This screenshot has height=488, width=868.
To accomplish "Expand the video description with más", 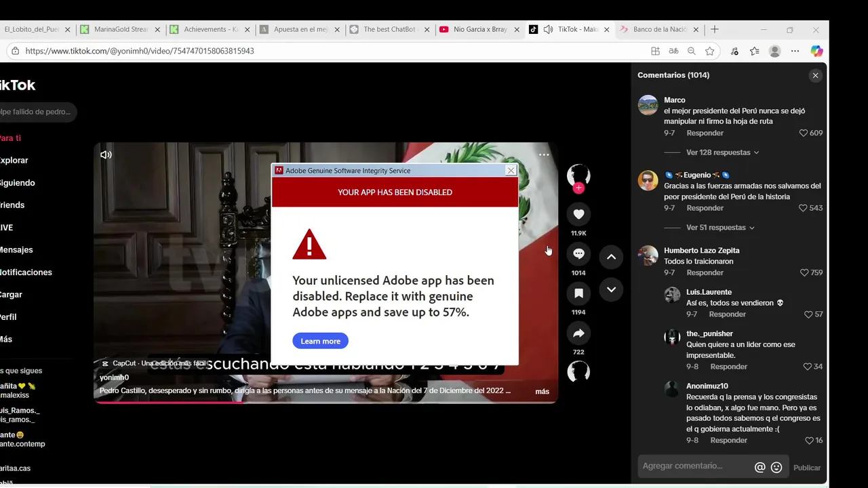I will (x=542, y=391).
